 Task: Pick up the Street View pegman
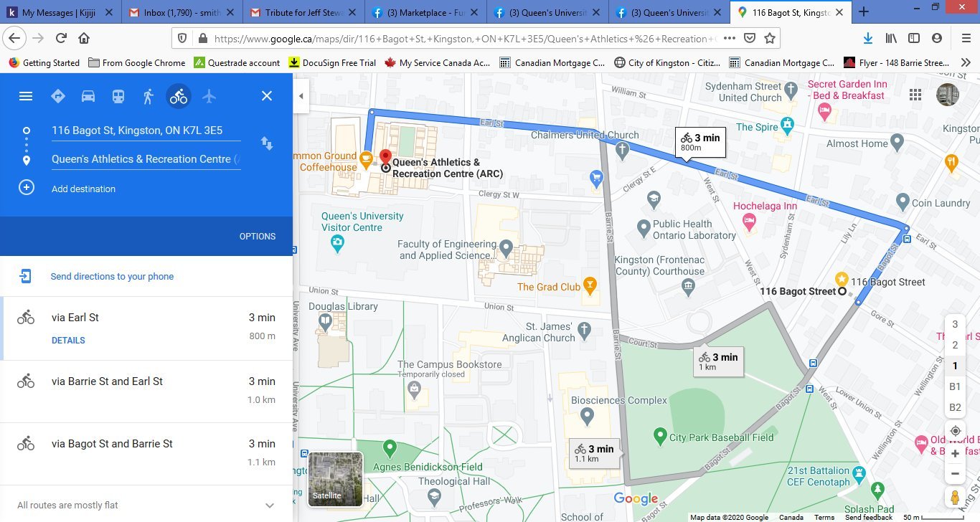point(955,496)
